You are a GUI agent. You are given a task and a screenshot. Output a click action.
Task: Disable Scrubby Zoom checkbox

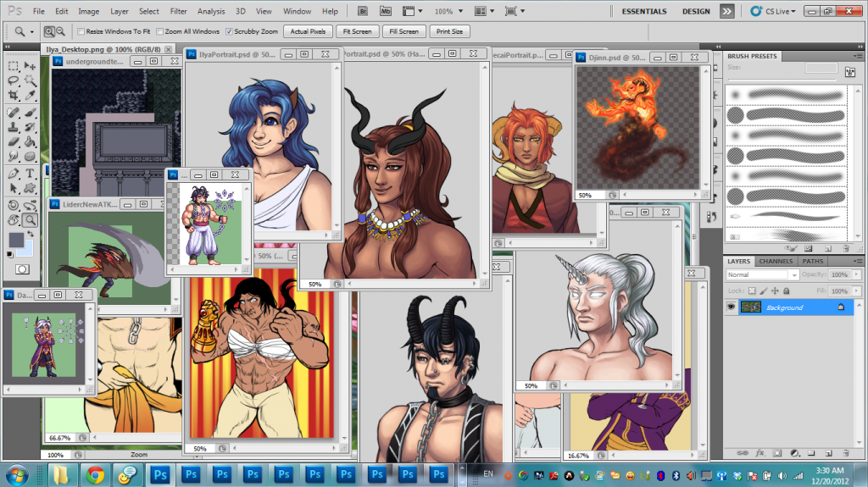[229, 31]
